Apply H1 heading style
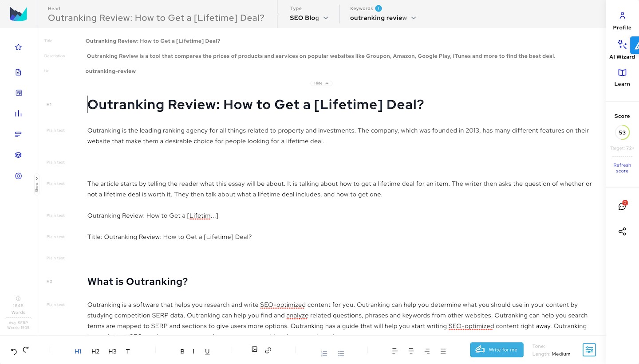The height and width of the screenshot is (364, 639). pos(78,351)
